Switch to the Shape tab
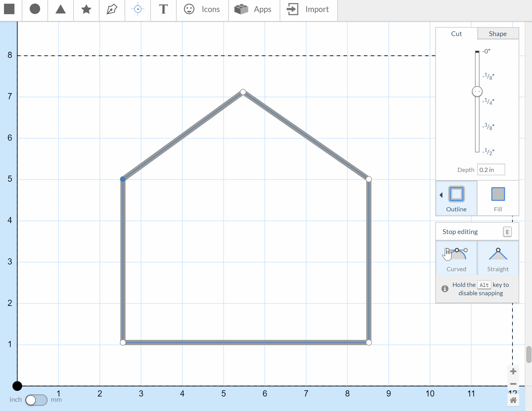 tap(498, 34)
